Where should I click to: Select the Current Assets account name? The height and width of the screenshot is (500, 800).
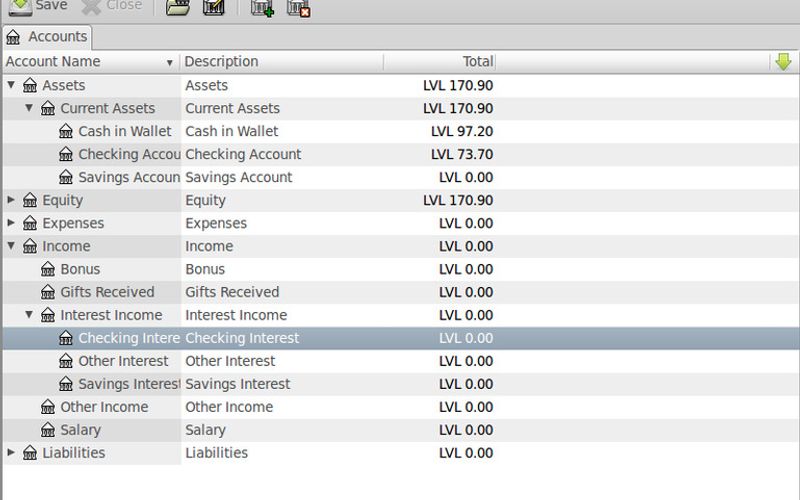108,108
